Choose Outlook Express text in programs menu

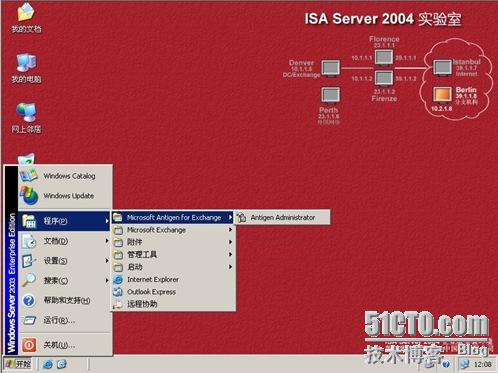click(151, 292)
